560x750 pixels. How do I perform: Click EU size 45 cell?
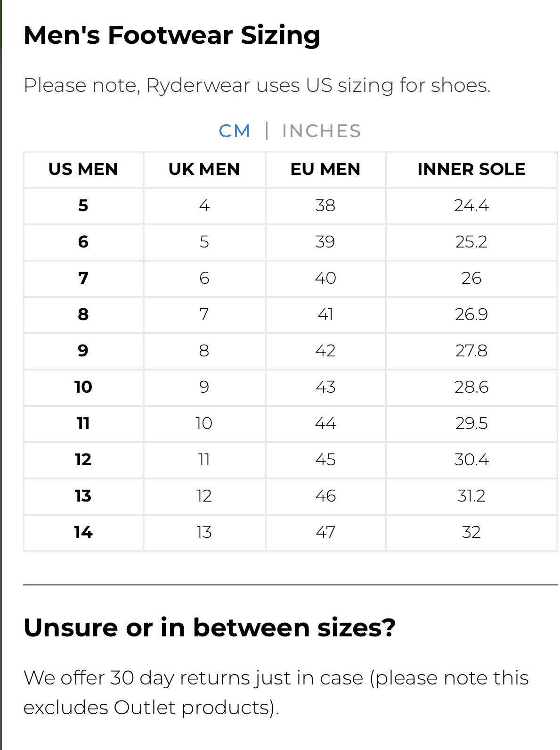pyautogui.click(x=325, y=460)
